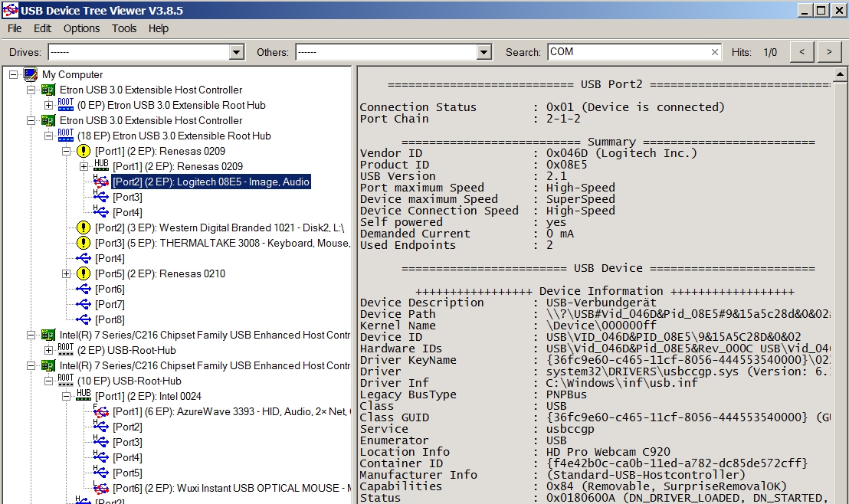Image resolution: width=849 pixels, height=504 pixels.
Task: Clear the search box with X
Action: (715, 52)
